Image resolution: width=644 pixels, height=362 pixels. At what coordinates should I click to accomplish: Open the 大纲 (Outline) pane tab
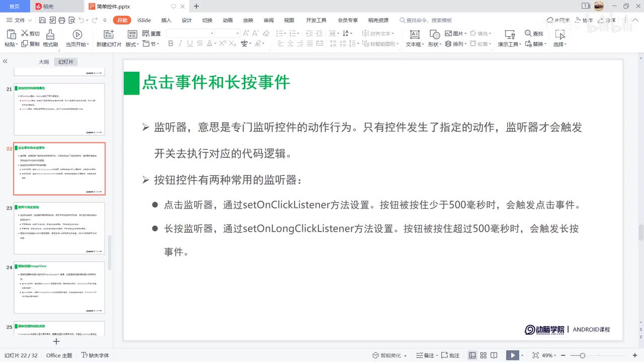coord(44,62)
